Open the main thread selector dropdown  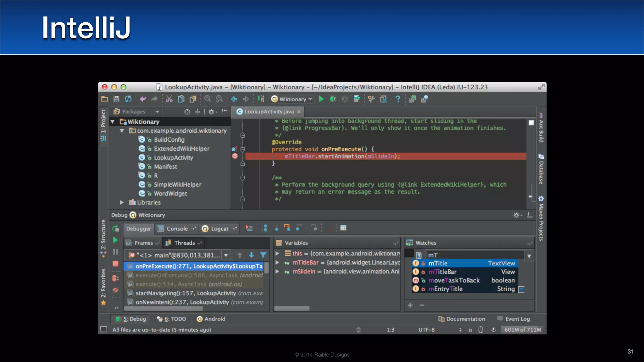pyautogui.click(x=226, y=255)
